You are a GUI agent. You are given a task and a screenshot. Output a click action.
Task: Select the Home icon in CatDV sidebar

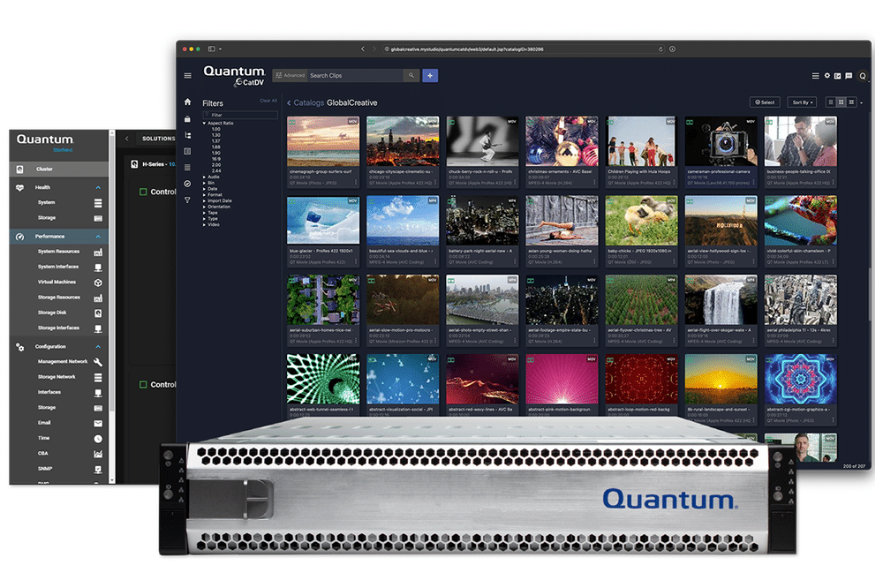[x=188, y=102]
